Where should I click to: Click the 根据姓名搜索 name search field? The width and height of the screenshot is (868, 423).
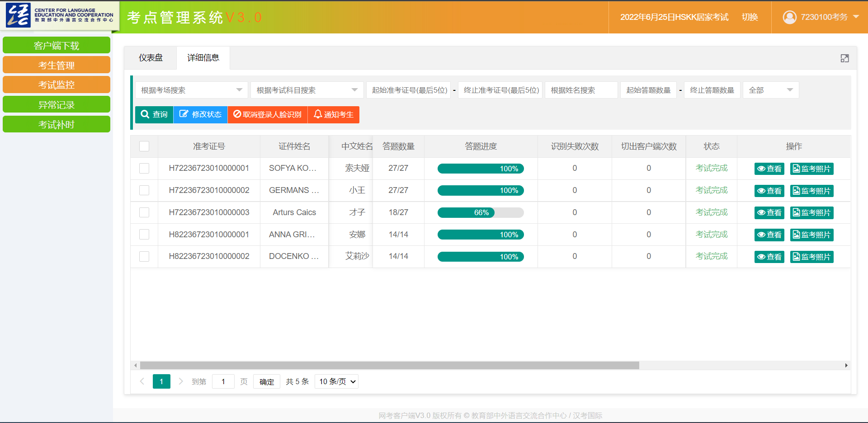click(x=581, y=90)
